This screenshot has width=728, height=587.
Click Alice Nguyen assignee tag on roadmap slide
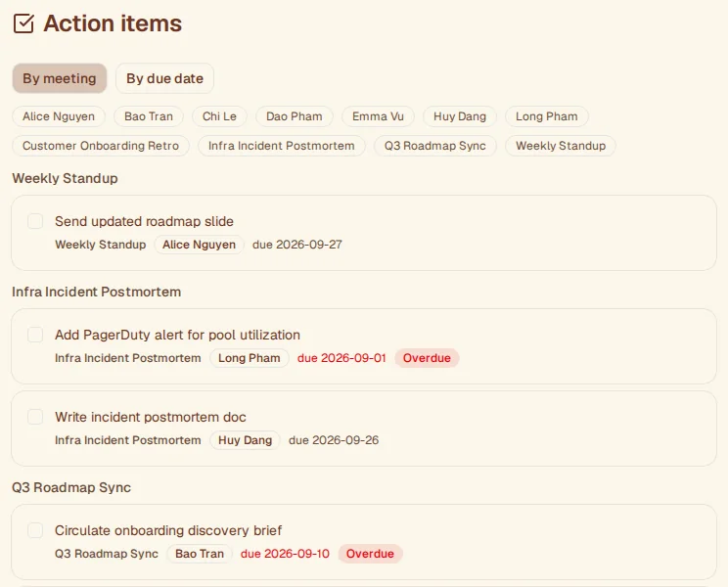[200, 245]
